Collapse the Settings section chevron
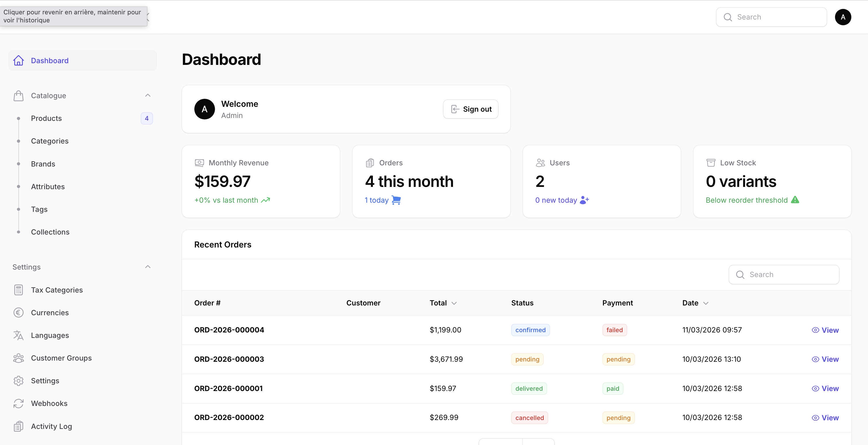868x445 pixels. [x=148, y=267]
